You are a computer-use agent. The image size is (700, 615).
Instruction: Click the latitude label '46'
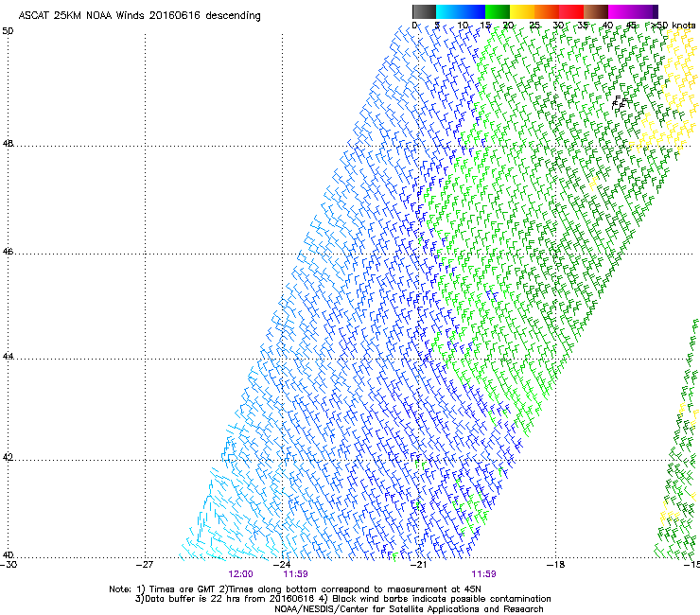[8, 252]
